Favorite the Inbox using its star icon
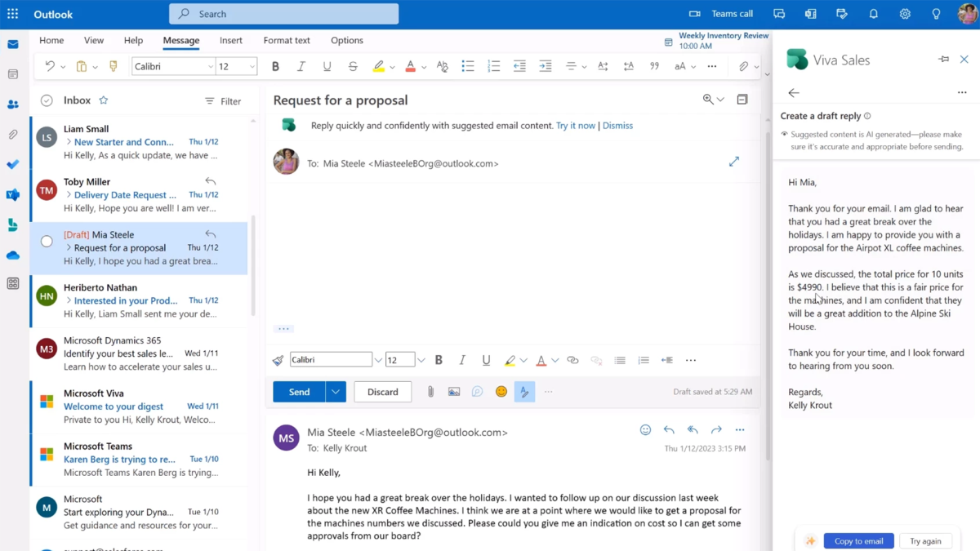Screen dimensions: 980x551 pos(105,100)
